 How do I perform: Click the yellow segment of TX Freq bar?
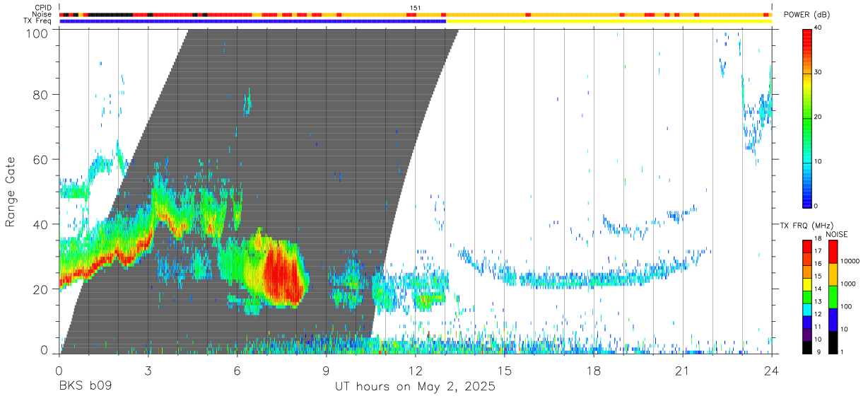click(609, 21)
